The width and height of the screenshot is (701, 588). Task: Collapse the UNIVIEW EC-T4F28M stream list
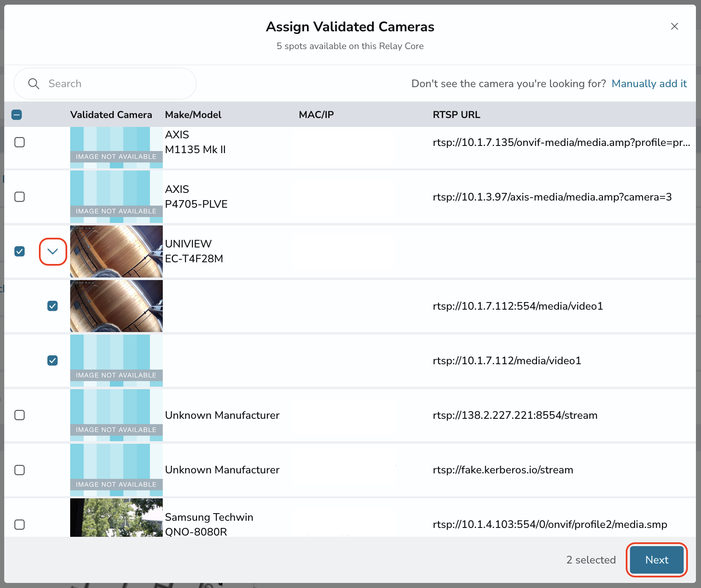53,252
